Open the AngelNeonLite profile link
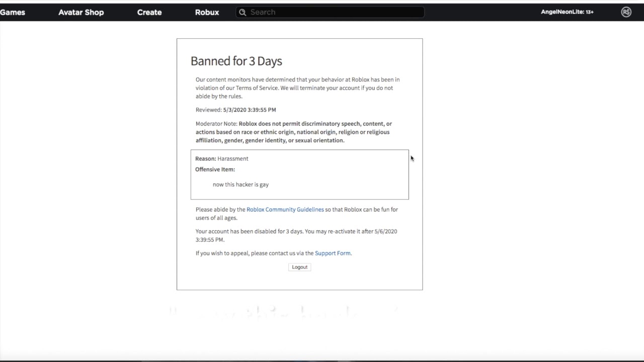Viewport: 644px width, 362px height. [x=567, y=12]
